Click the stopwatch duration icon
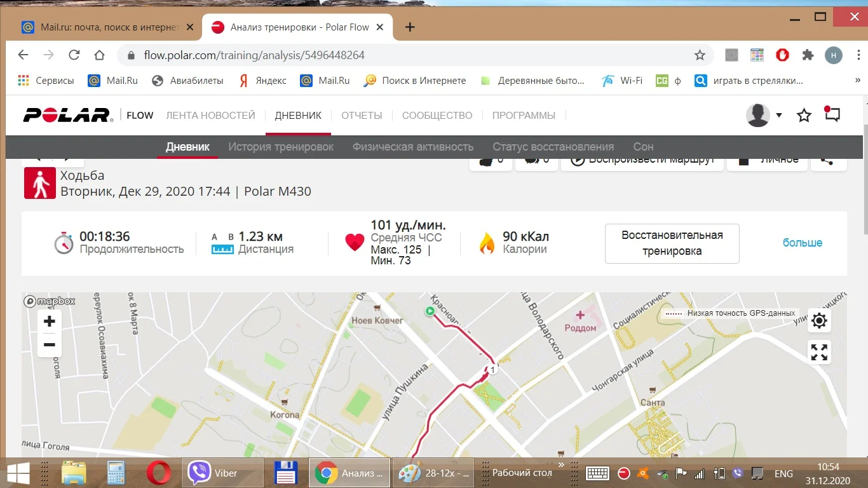Image resolution: width=868 pixels, height=488 pixels. (x=64, y=243)
